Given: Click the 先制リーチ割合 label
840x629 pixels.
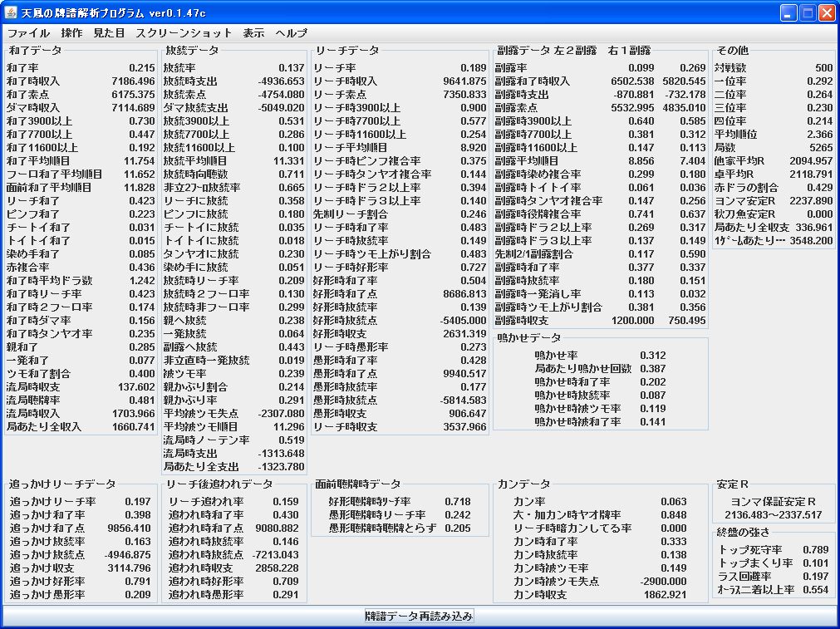Looking at the screenshot, I should pyautogui.click(x=351, y=214).
